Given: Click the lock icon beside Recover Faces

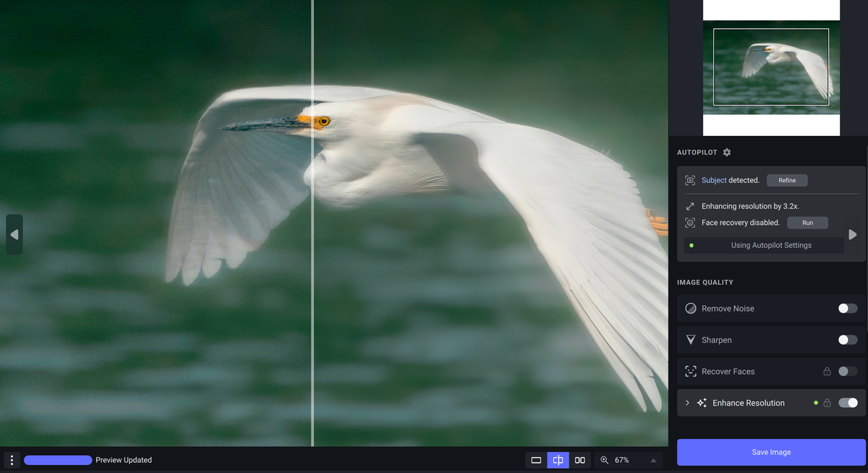Looking at the screenshot, I should (827, 371).
